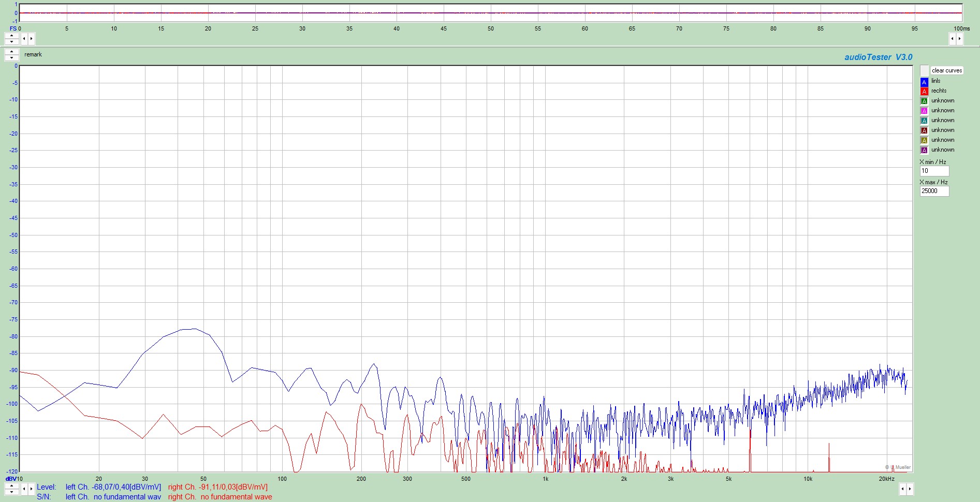Click the X max / Hz input field
This screenshot has height=502, width=980.
934,191
